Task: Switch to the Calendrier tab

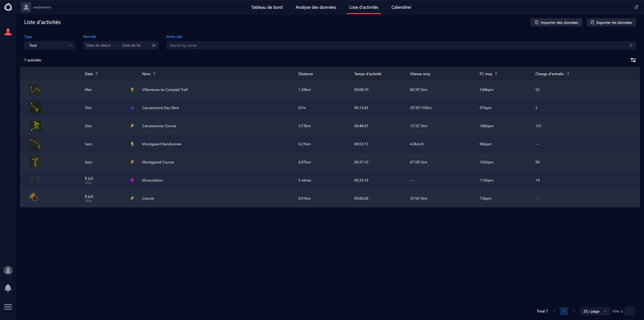Action: tap(401, 7)
